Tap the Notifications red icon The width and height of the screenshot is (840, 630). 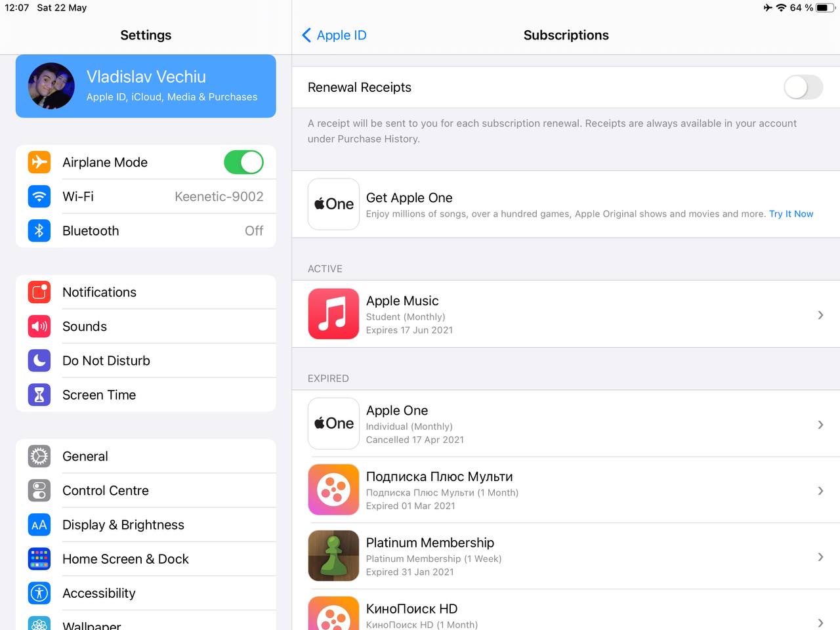(39, 292)
